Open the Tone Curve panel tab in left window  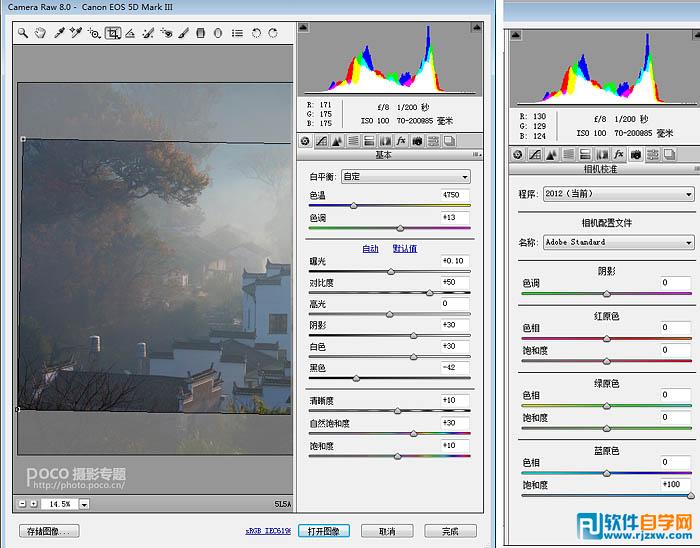click(x=321, y=141)
